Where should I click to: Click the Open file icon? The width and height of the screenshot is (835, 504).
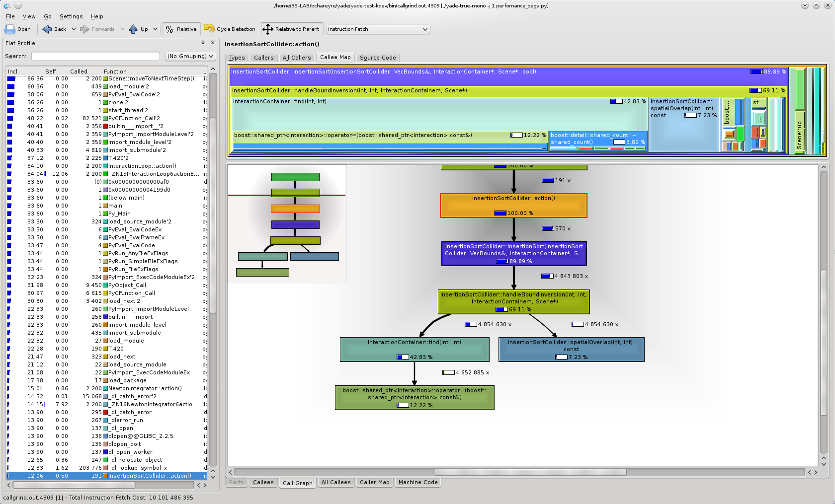click(x=10, y=29)
